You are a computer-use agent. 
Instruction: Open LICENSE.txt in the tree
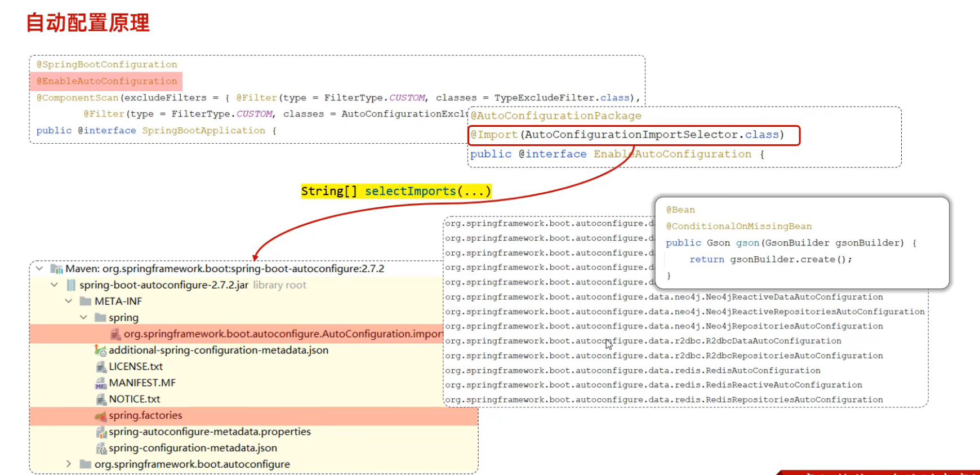tap(136, 367)
